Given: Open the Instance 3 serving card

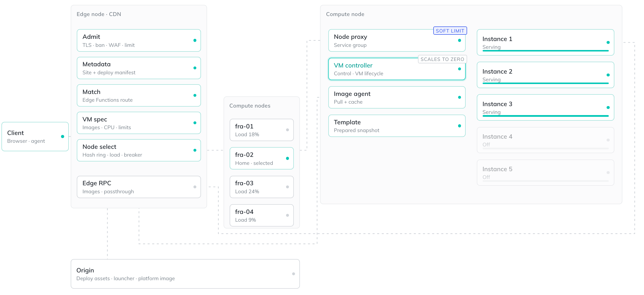Looking at the screenshot, I should (x=545, y=107).
